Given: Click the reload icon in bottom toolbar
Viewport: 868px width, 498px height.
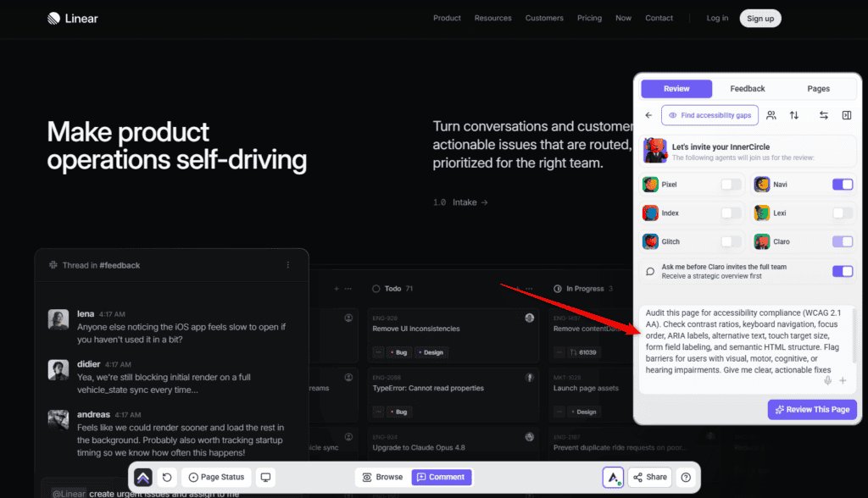Looking at the screenshot, I should click(x=167, y=477).
